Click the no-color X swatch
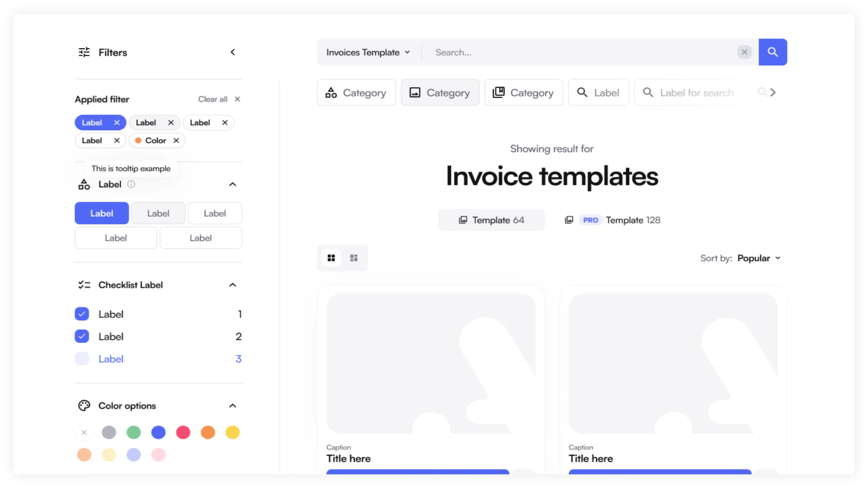This screenshot has width=868, height=488. tap(84, 432)
